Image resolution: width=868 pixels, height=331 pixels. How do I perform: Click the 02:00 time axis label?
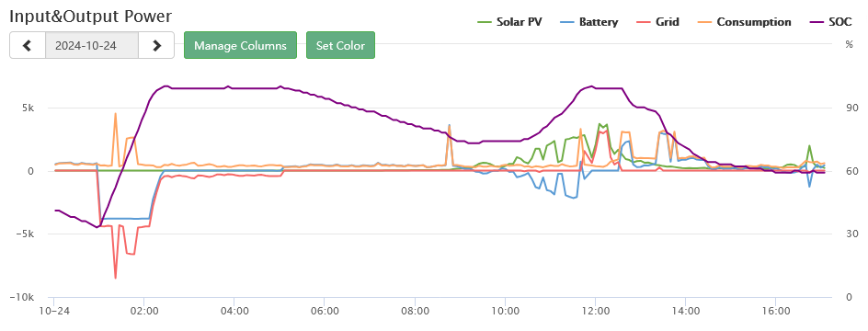[x=144, y=311]
